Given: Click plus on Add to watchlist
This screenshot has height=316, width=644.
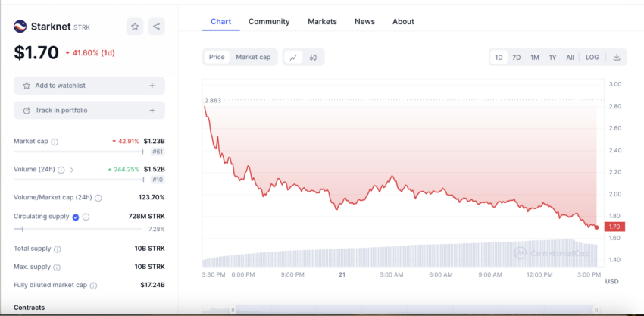Looking at the screenshot, I should pos(152,86).
